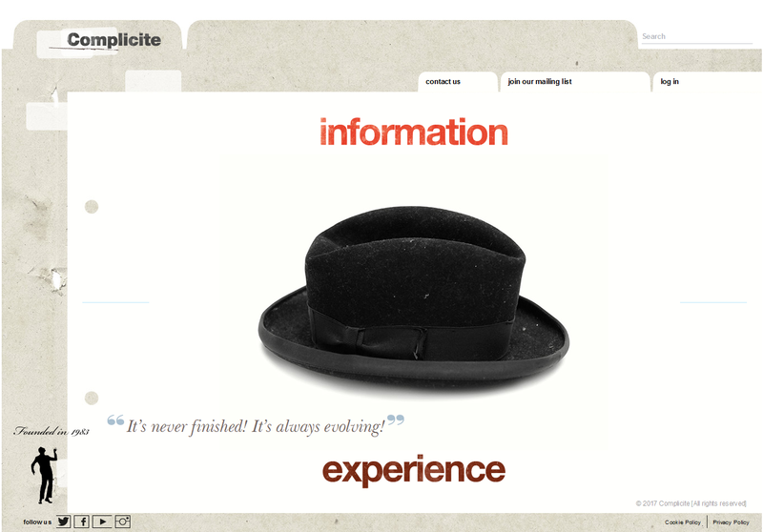Open the Cookie Policy link

point(683,522)
